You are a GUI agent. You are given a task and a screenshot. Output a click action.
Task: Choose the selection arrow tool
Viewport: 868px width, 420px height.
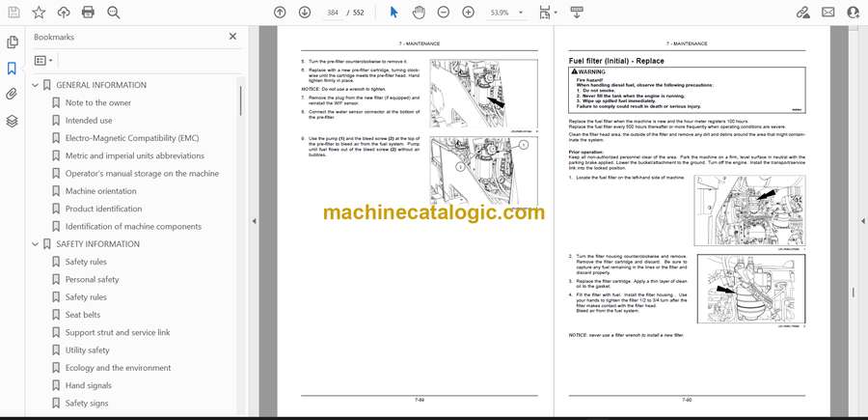pos(394,13)
